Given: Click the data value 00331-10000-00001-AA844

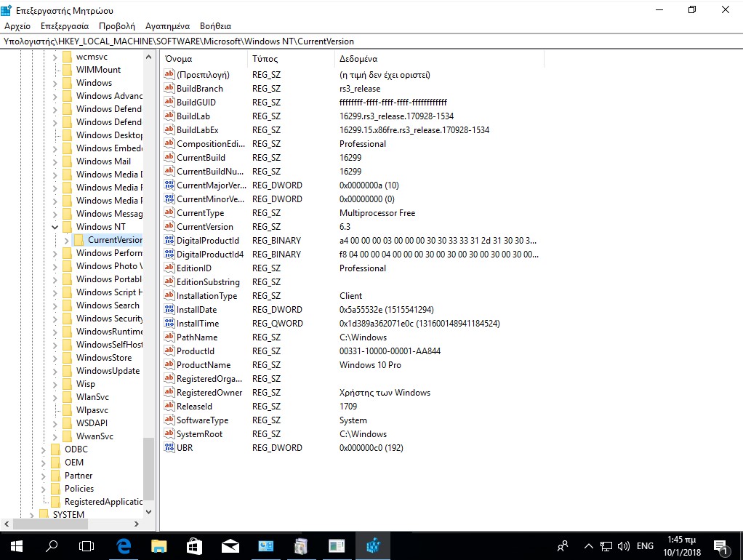Looking at the screenshot, I should click(x=390, y=351).
